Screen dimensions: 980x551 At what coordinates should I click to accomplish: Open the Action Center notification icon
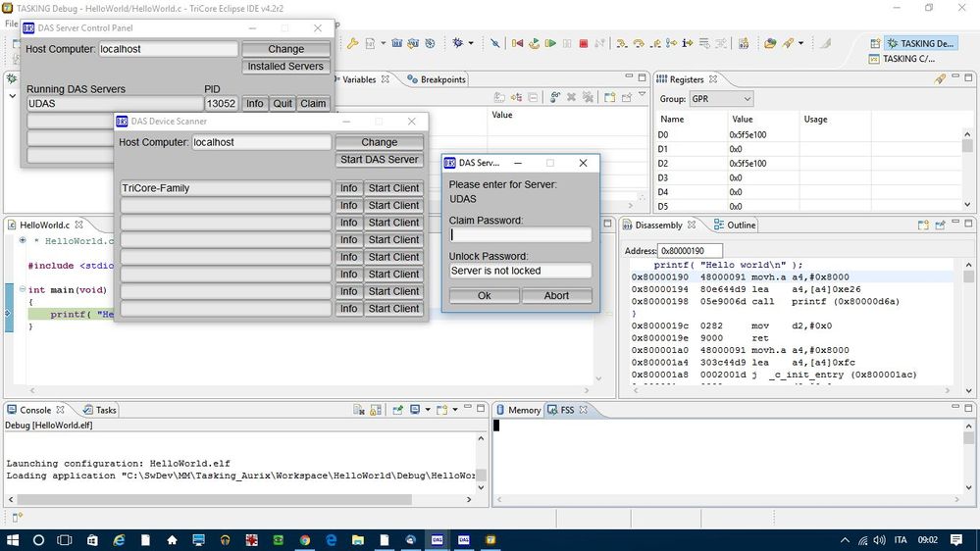[956, 540]
